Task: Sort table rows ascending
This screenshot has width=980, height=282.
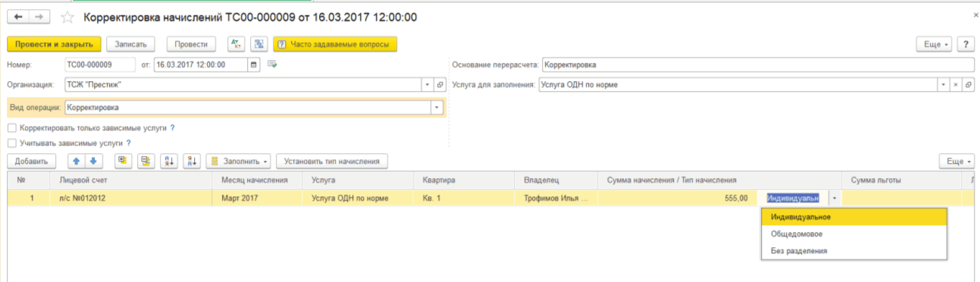Action: pyautogui.click(x=168, y=161)
